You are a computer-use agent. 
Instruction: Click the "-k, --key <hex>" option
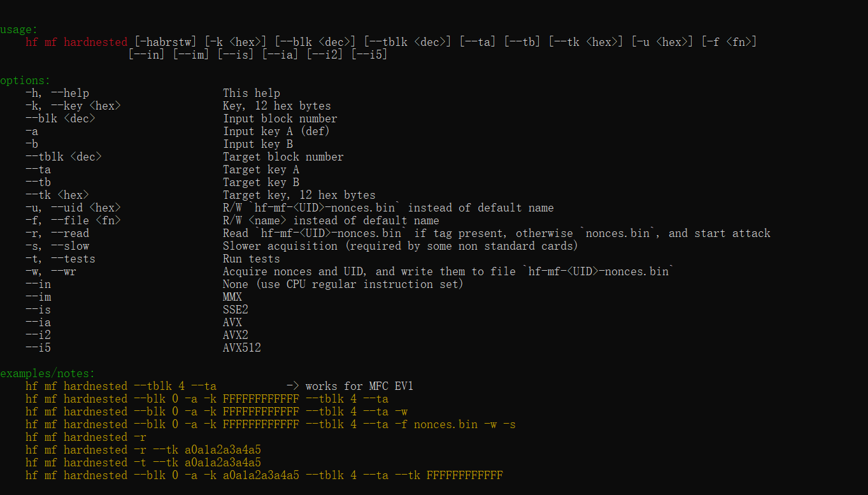coord(73,106)
